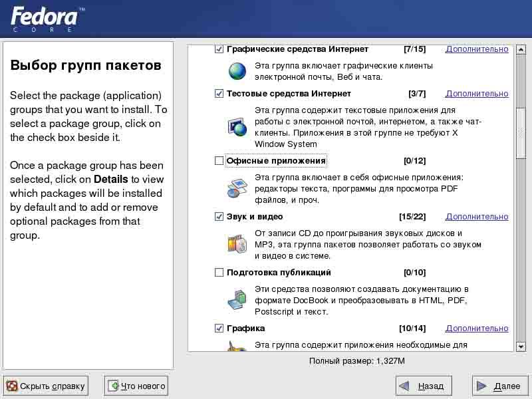Open Дополнительно for Графические средства Интернет
This screenshot has height=399, width=532.
pos(477,49)
